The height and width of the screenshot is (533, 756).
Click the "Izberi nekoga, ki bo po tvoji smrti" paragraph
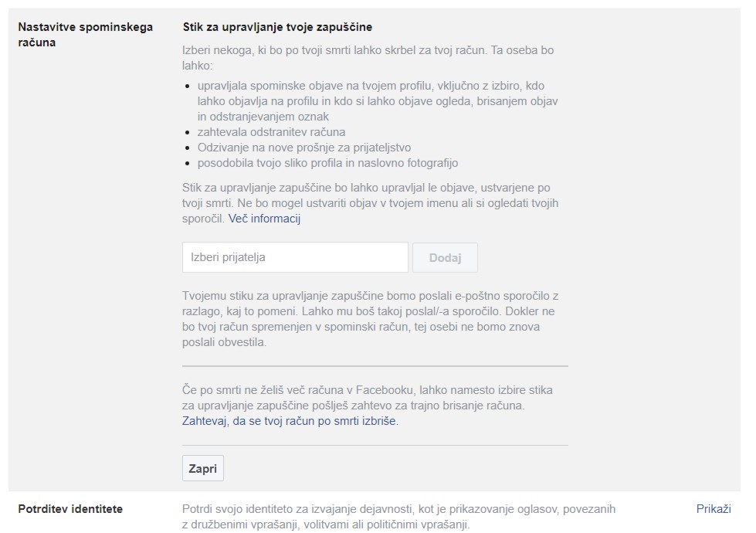(x=368, y=58)
